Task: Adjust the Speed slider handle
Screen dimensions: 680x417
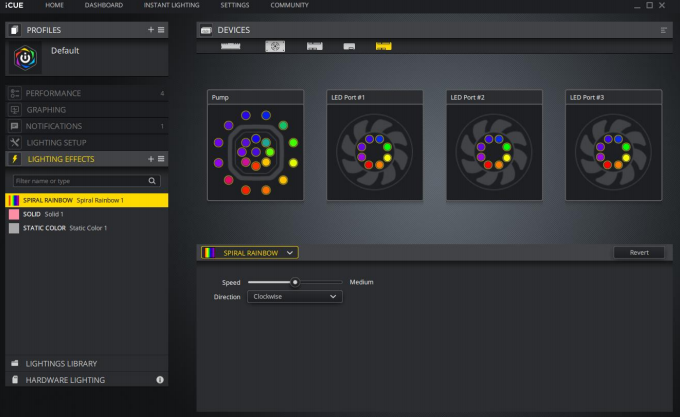Action: [295, 282]
